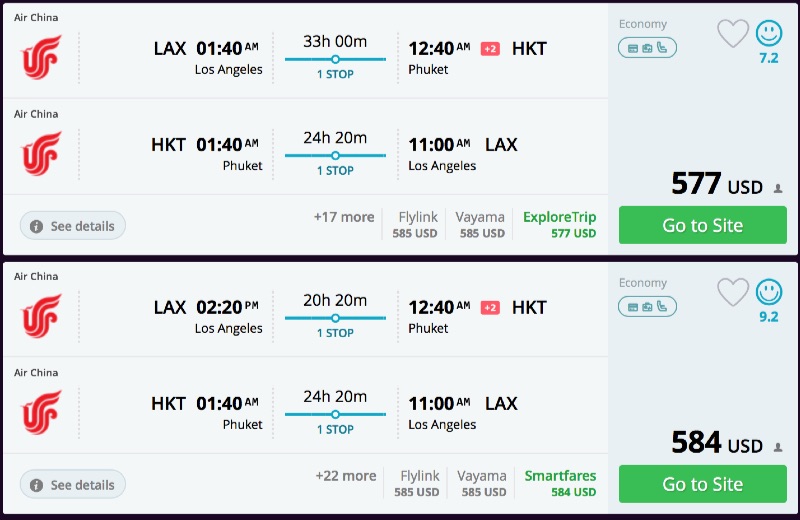Click the person icon beside 577 USD
800x520 pixels.
(778, 188)
